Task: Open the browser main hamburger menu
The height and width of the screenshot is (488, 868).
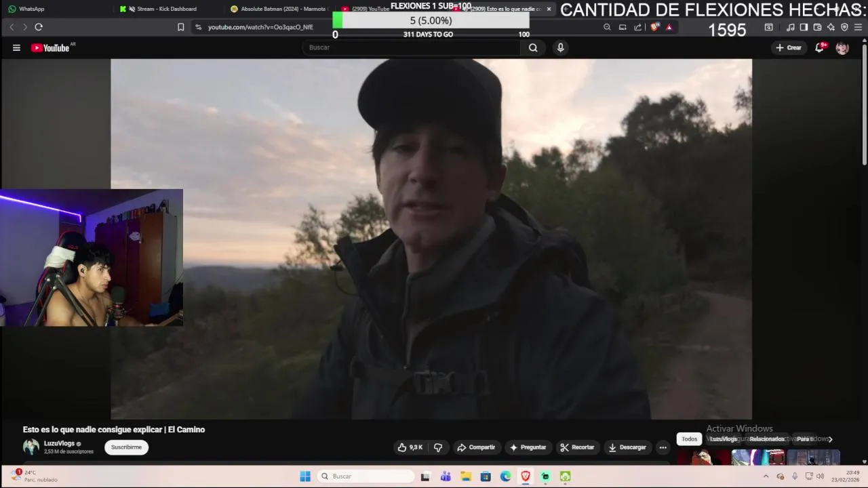Action: point(858,27)
